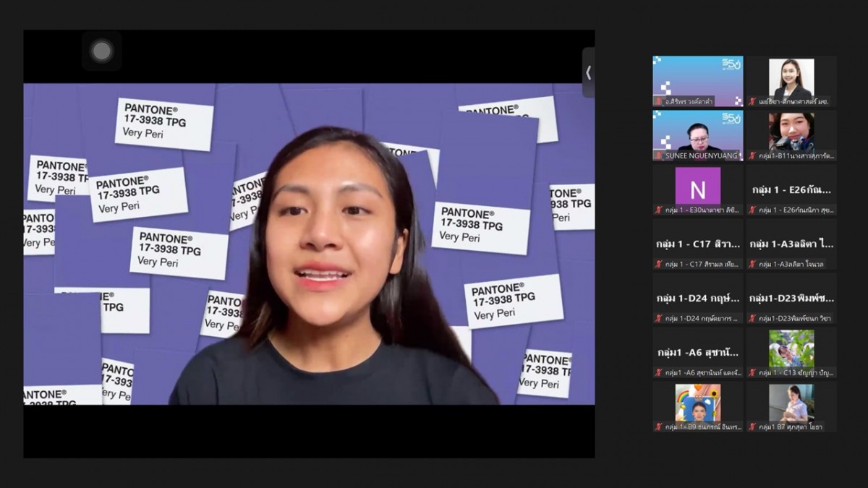Select participant C13's outdoor greenery photo
The image size is (868, 488).
[791, 348]
